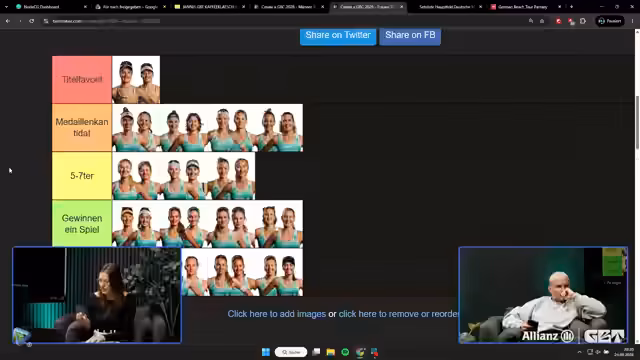This screenshot has width=640, height=360.
Task: Open the 'Click here to add images' link
Action: [277, 314]
